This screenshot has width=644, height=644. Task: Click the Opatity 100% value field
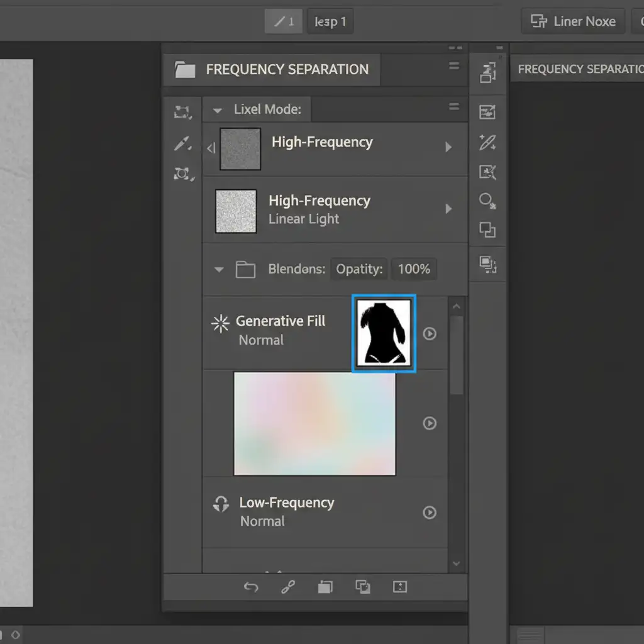point(414,269)
